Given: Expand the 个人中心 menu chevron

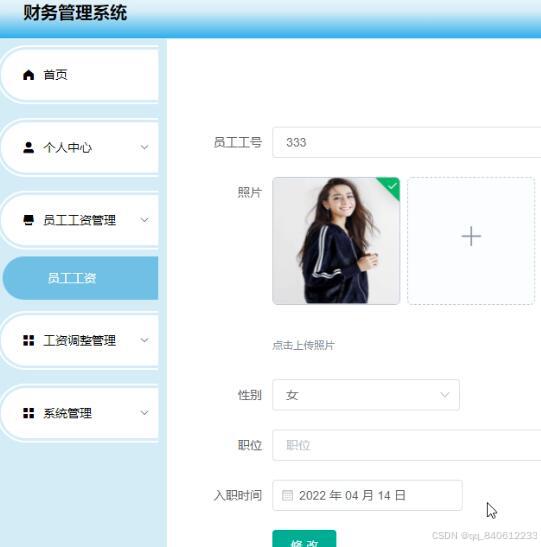Looking at the screenshot, I should (x=144, y=147).
